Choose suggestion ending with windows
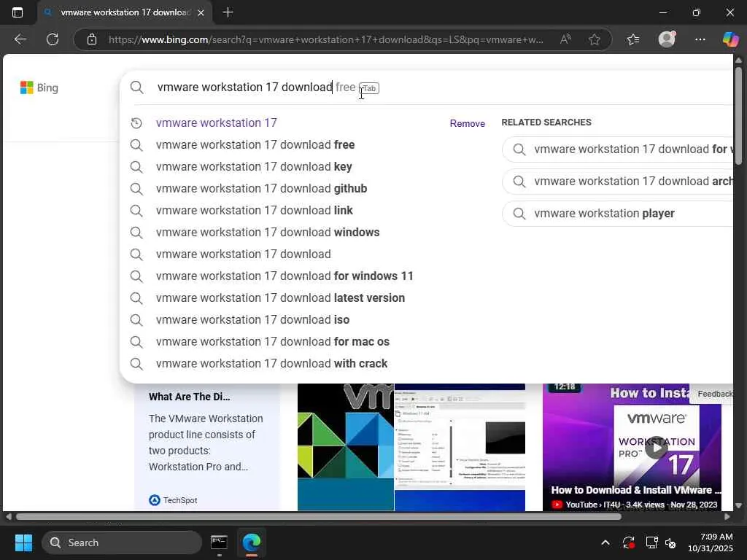747x560 pixels. (267, 233)
